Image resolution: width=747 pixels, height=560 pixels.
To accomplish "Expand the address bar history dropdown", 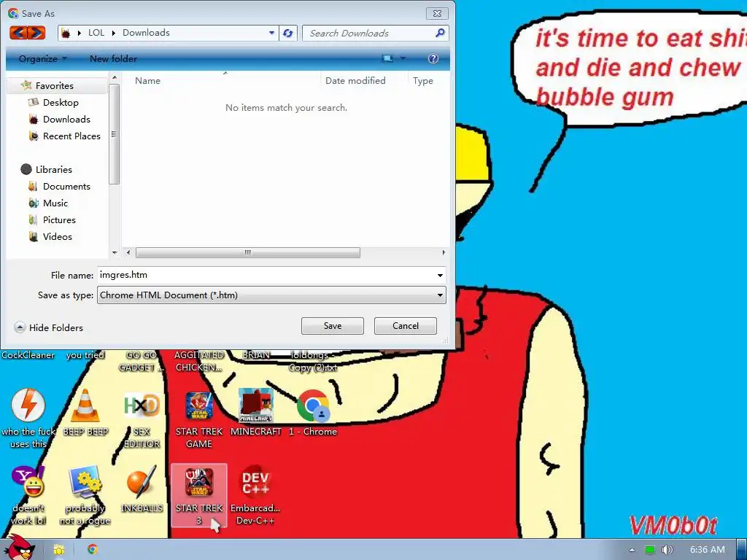I will 271,33.
